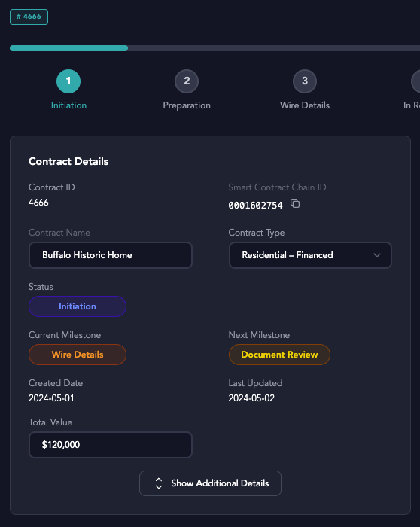This screenshot has width=420, height=527.
Task: Select Last Updated 2024-05-02
Action: [x=251, y=398]
